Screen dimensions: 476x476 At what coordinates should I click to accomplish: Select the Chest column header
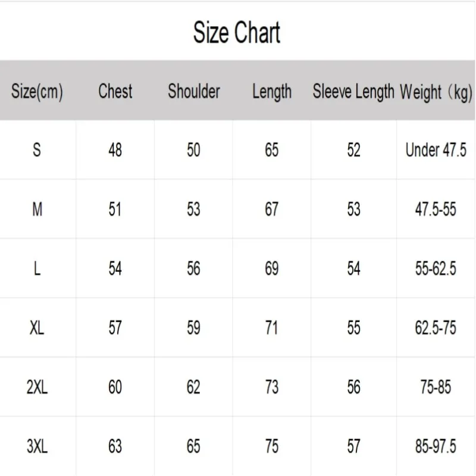click(x=115, y=91)
